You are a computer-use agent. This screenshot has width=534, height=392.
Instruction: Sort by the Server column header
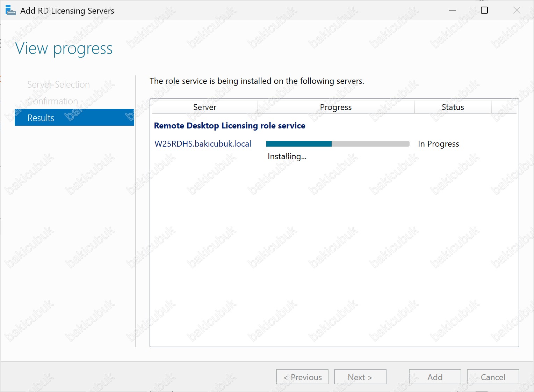205,107
